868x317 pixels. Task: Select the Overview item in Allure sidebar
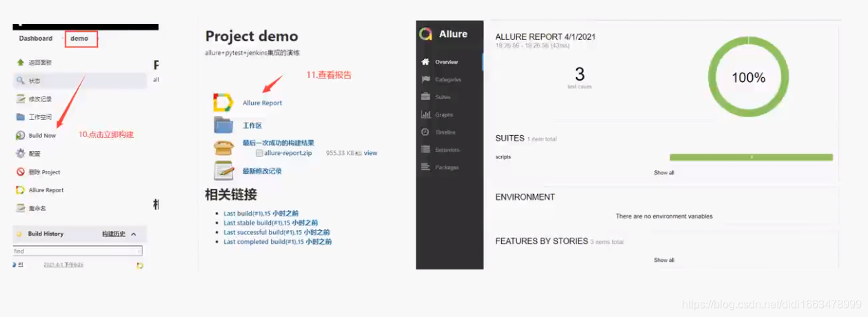[449, 62]
